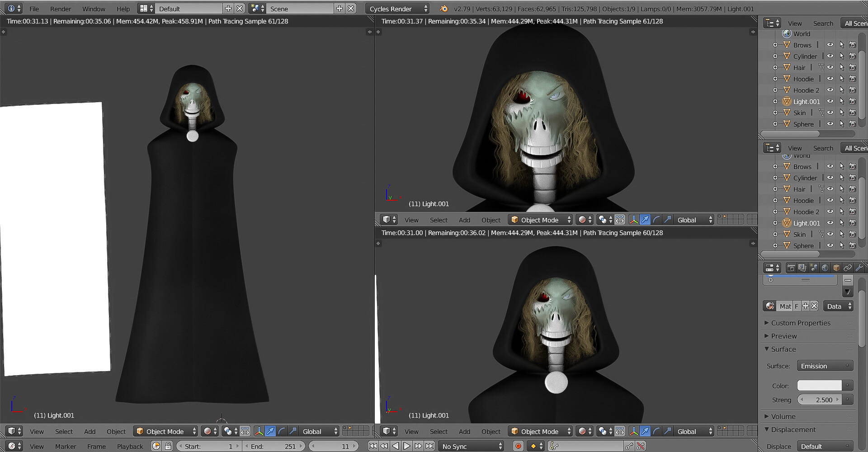Open File menu
The height and width of the screenshot is (452, 868).
[34, 9]
